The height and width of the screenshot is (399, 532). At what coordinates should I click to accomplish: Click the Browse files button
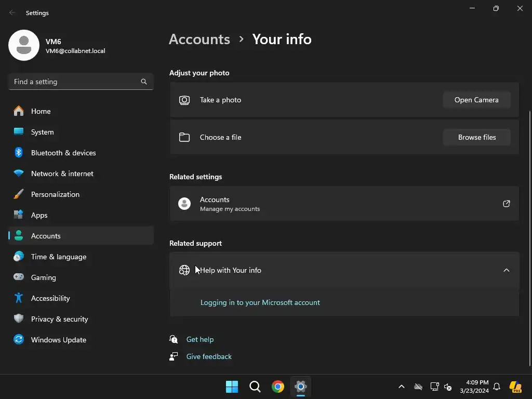coord(476,137)
